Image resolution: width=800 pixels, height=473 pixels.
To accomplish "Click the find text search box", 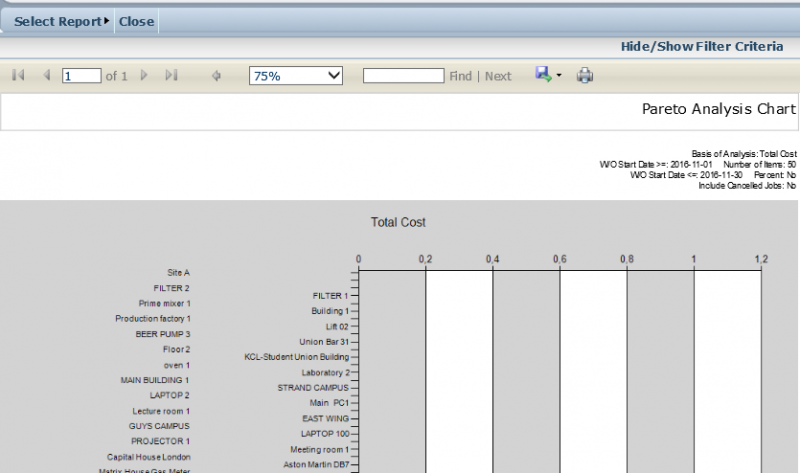I will pos(403,75).
